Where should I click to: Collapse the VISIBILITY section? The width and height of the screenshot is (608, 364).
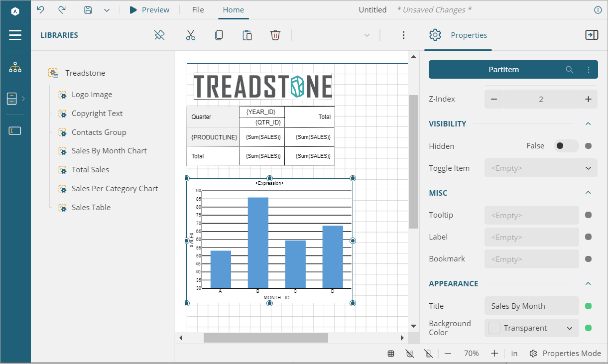pos(588,124)
